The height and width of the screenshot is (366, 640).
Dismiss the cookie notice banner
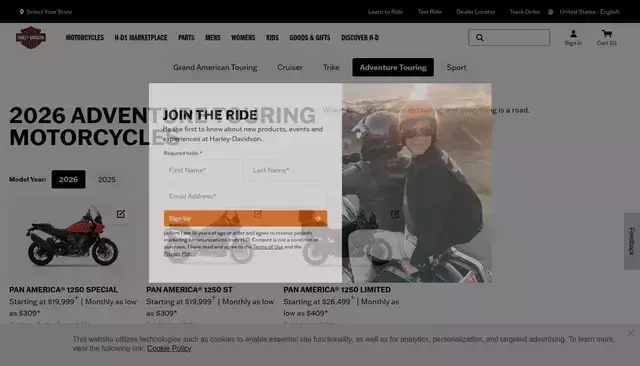631,333
